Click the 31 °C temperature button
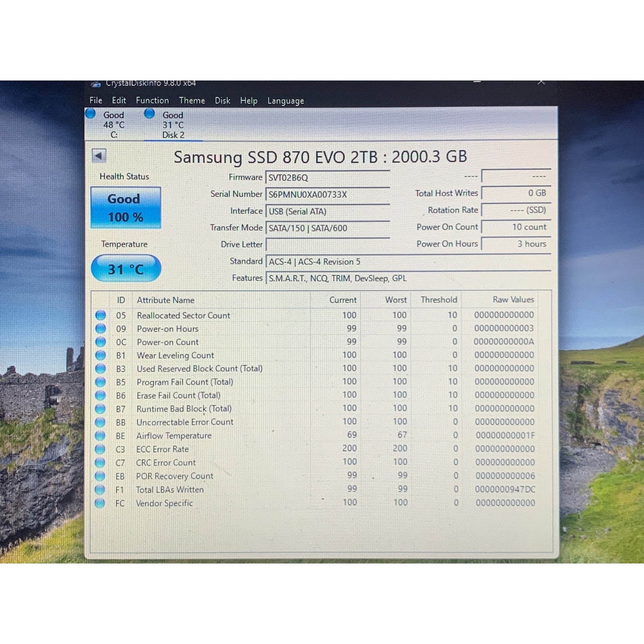The width and height of the screenshot is (644, 644). coord(126,269)
